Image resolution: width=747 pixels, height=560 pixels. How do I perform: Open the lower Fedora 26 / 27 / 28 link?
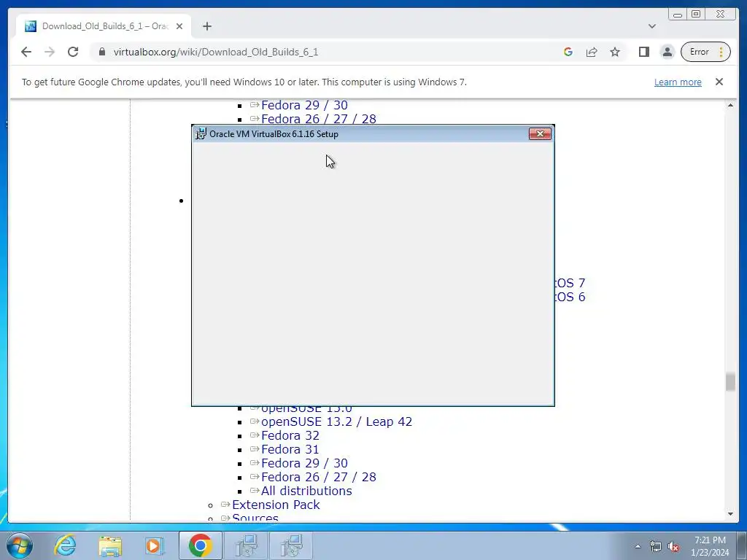tap(319, 477)
